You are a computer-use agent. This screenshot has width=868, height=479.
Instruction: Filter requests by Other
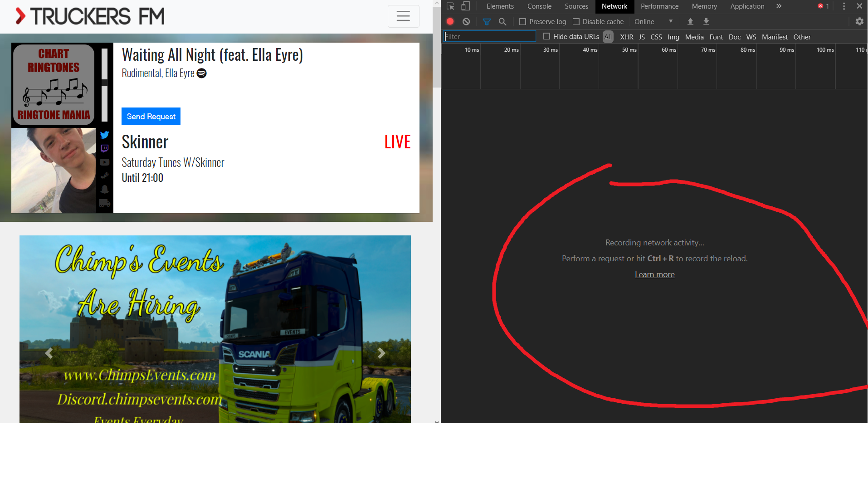point(802,37)
